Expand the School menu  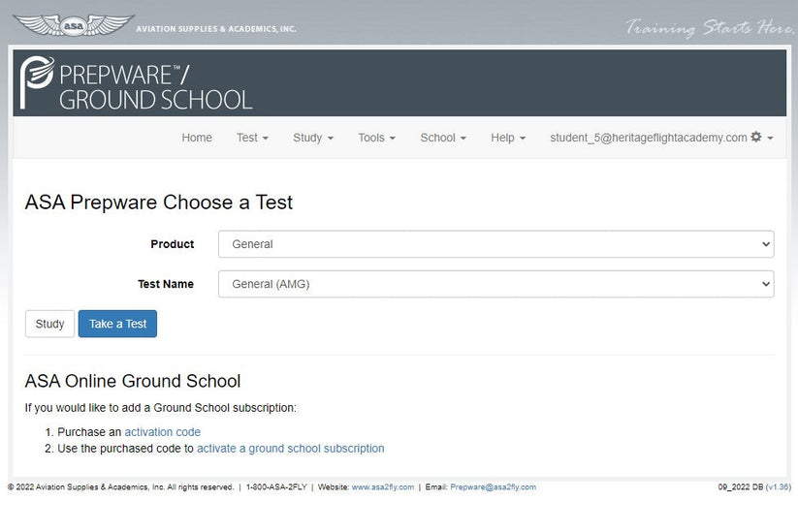click(x=443, y=138)
